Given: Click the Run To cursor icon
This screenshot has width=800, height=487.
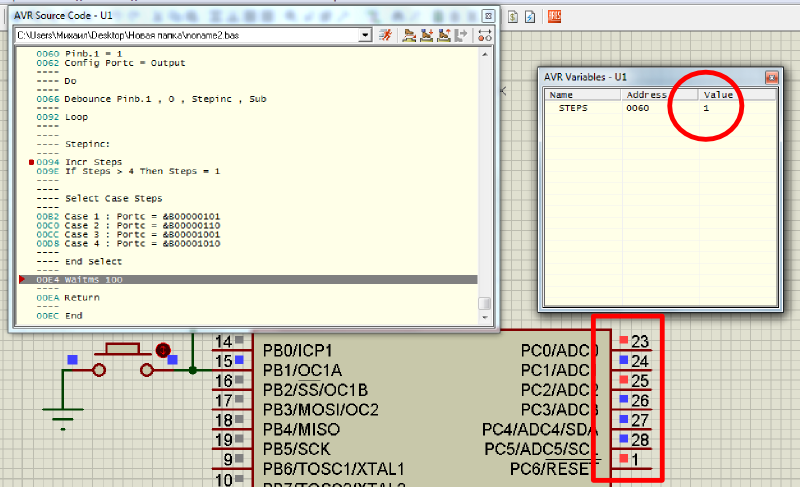Looking at the screenshot, I should [461, 35].
